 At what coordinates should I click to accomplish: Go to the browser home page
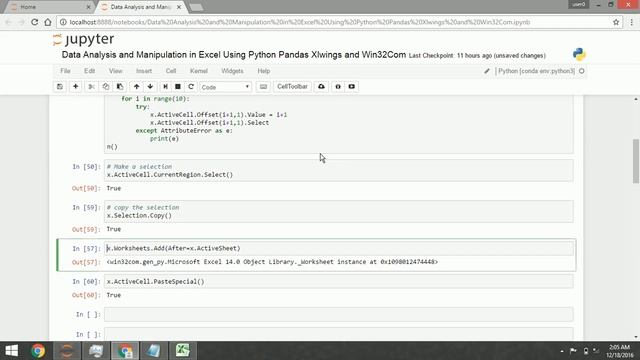click(x=48, y=22)
